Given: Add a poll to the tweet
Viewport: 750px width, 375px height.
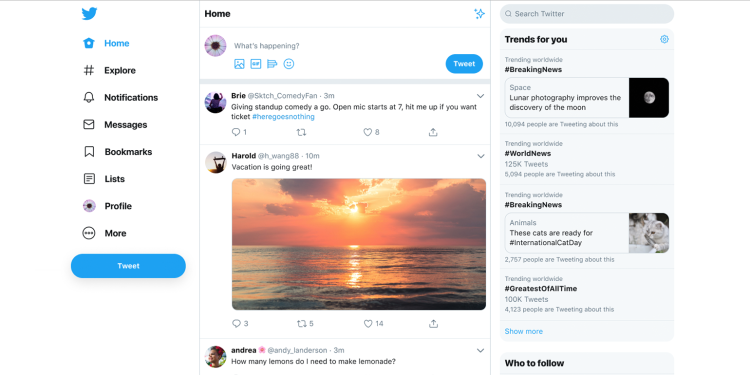Looking at the screenshot, I should point(272,64).
